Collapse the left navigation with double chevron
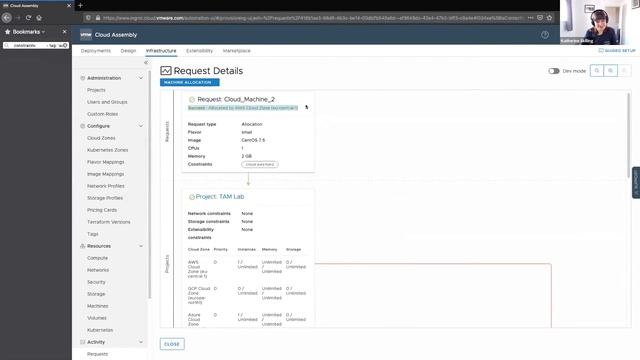Viewport: 640px width, 360px height. point(146,63)
